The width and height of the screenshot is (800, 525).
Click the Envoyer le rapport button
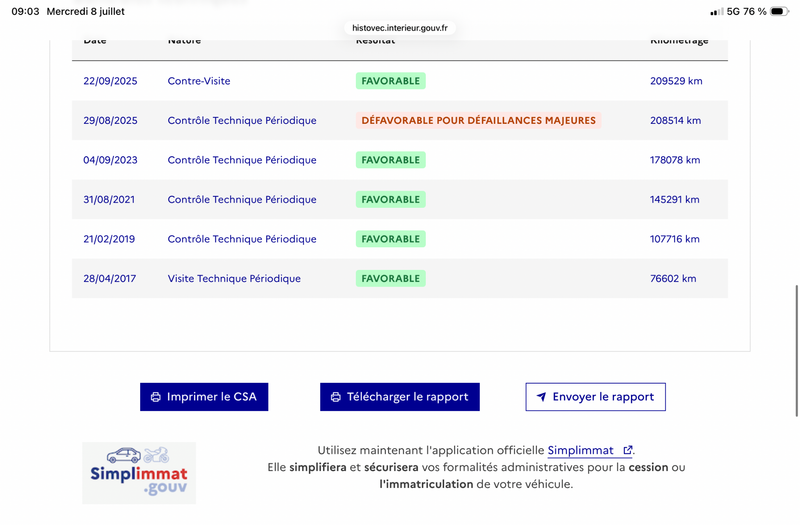(x=595, y=397)
